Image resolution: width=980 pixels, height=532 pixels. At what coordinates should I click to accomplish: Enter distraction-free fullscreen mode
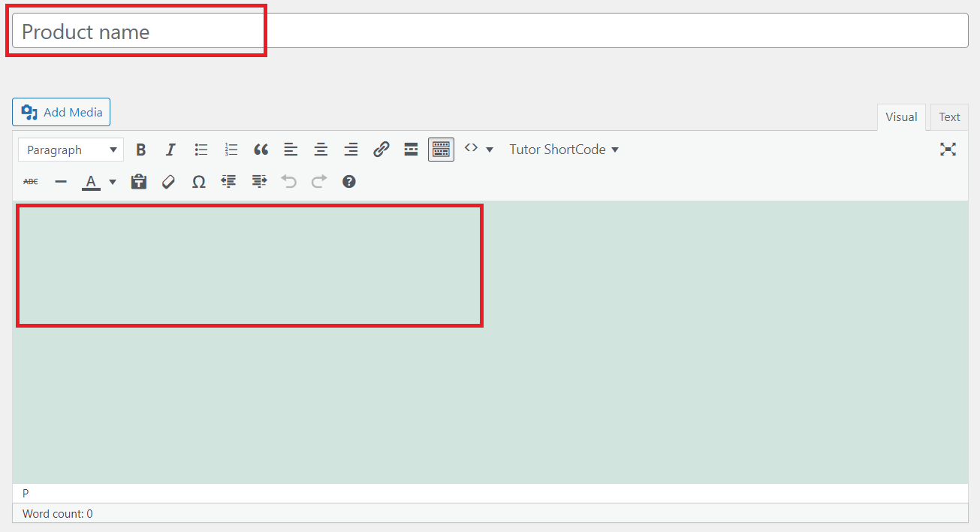(948, 150)
